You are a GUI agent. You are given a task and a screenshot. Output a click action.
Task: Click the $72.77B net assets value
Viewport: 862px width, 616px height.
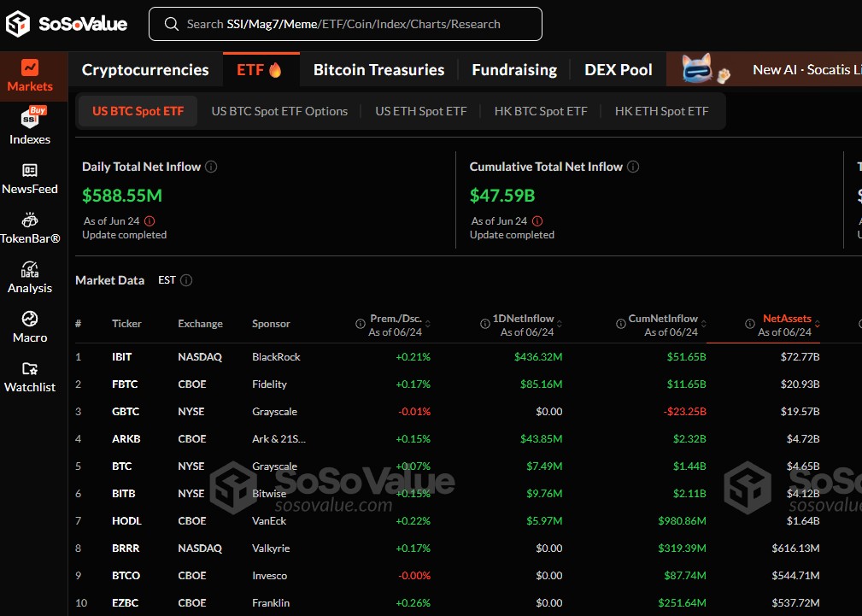point(800,357)
